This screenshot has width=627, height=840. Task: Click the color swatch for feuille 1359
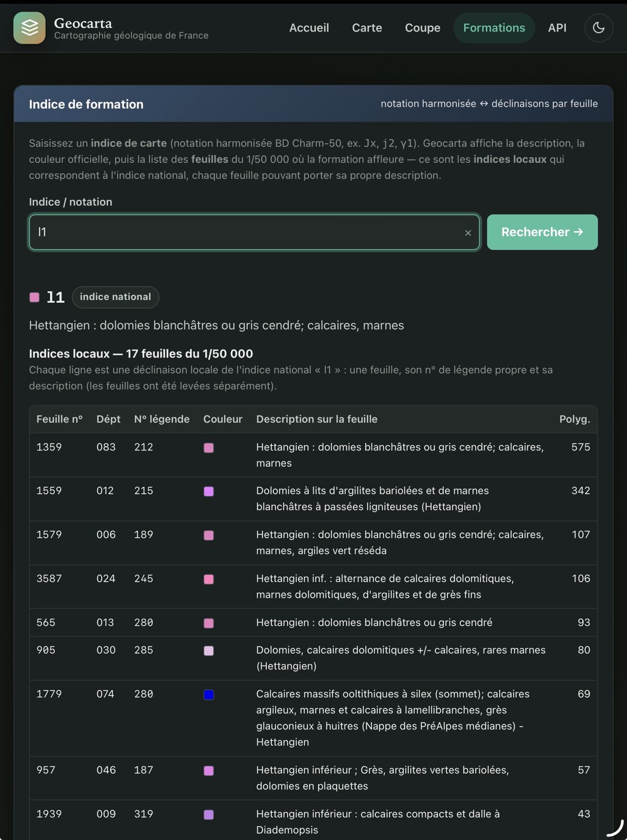pos(208,448)
